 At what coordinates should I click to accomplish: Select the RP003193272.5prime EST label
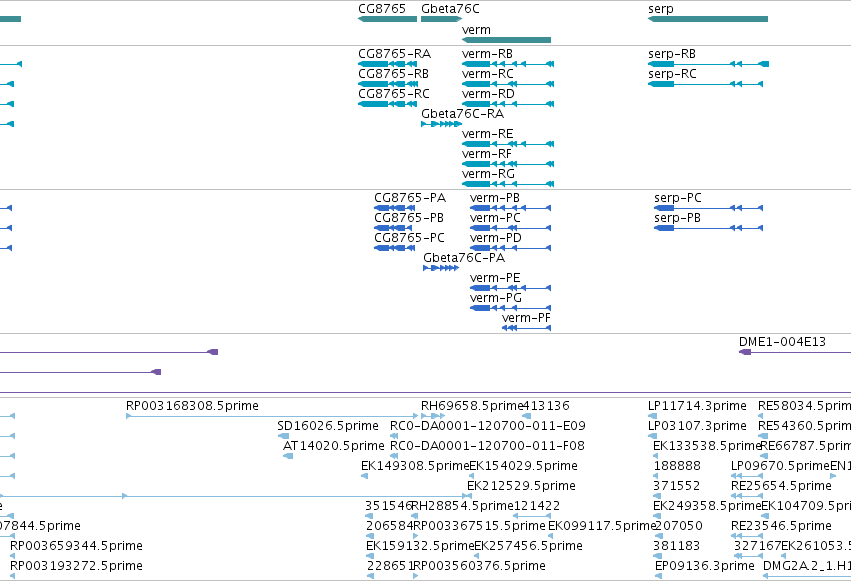point(77,567)
